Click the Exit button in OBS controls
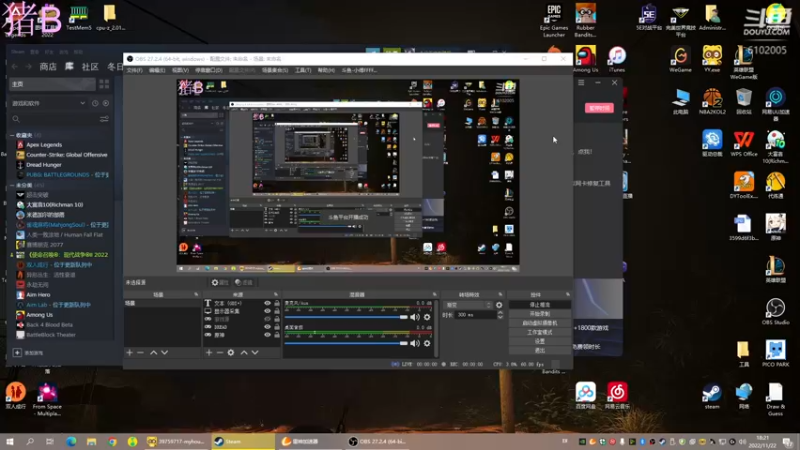The width and height of the screenshot is (800, 450). click(x=540, y=351)
